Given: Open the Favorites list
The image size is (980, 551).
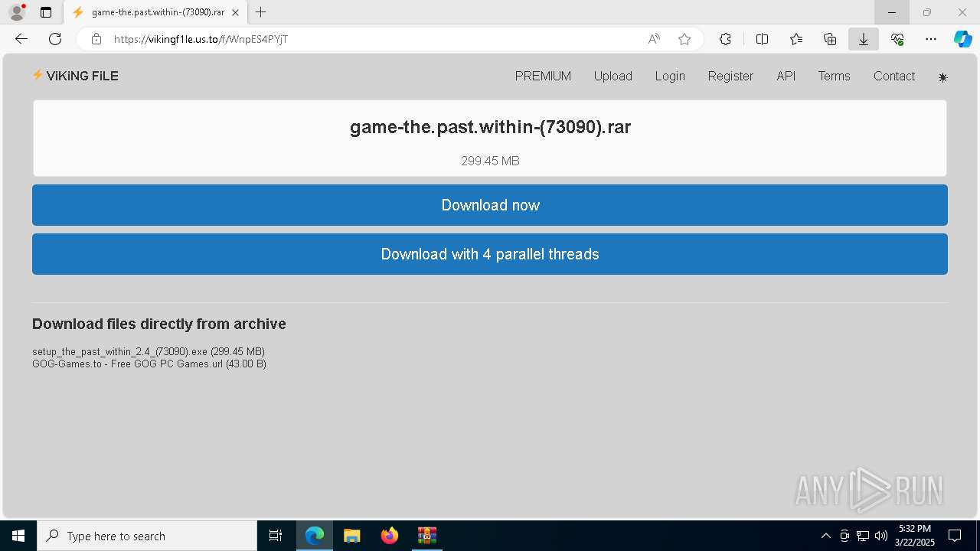Looking at the screenshot, I should click(796, 39).
